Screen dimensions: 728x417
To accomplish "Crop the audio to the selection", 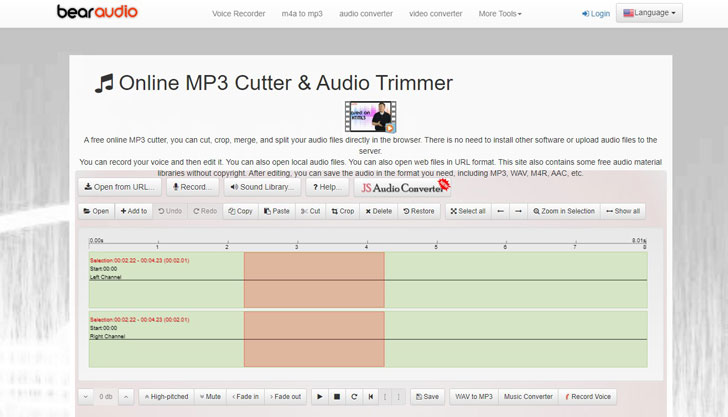I will coord(342,211).
